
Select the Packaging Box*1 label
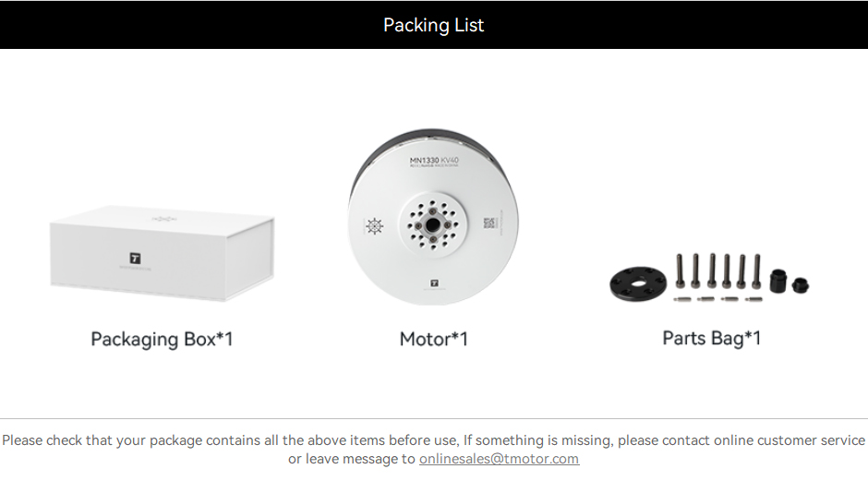tap(162, 339)
